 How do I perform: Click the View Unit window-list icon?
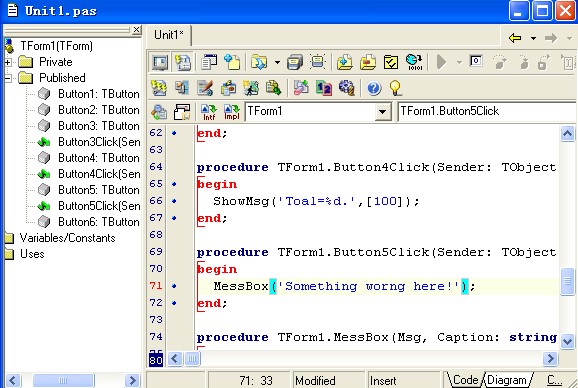209,62
